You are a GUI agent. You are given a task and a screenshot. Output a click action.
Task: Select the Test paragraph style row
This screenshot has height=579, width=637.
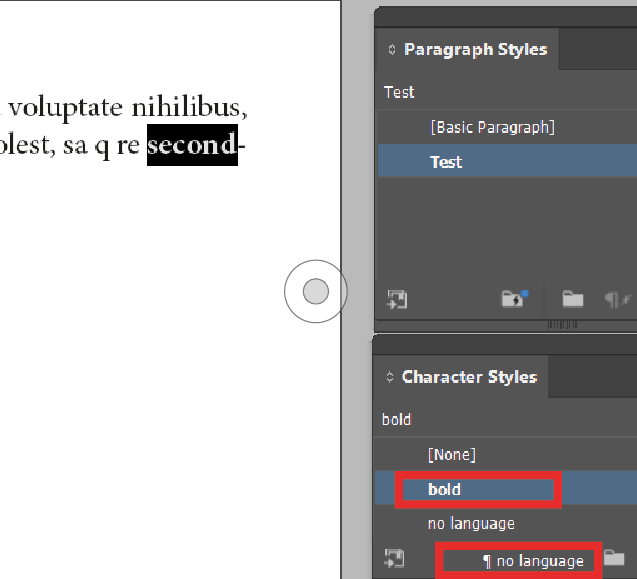[x=507, y=162]
